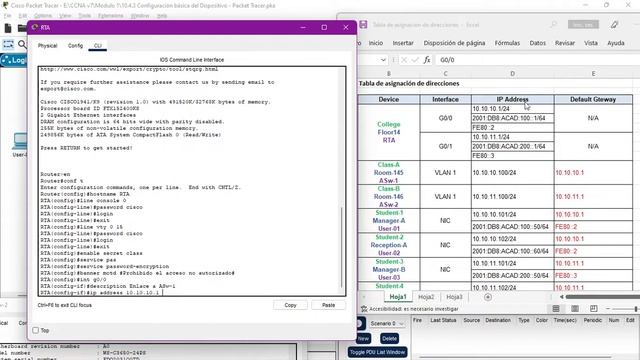Open the Revisar ribbon tab in Excel

pos(564,43)
